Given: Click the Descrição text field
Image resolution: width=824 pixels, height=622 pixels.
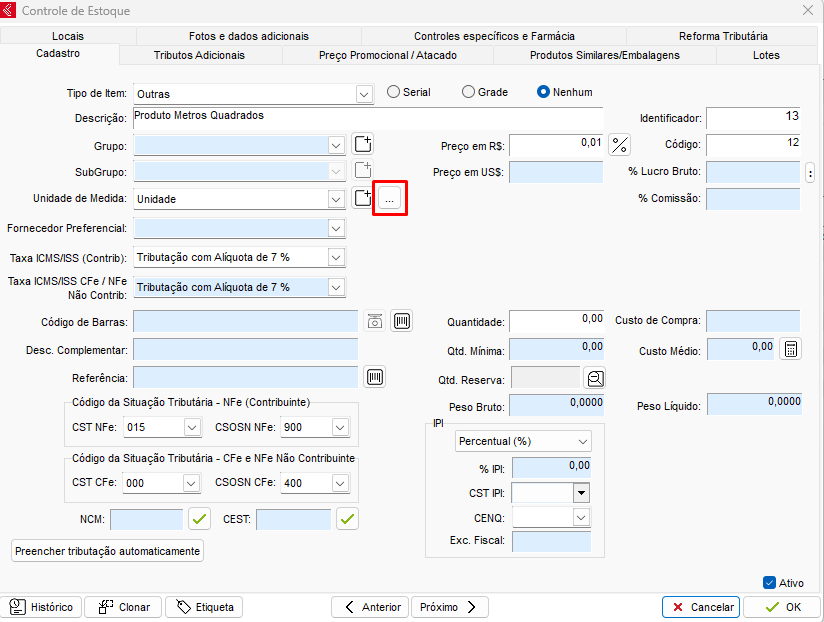Looking at the screenshot, I should tap(368, 119).
